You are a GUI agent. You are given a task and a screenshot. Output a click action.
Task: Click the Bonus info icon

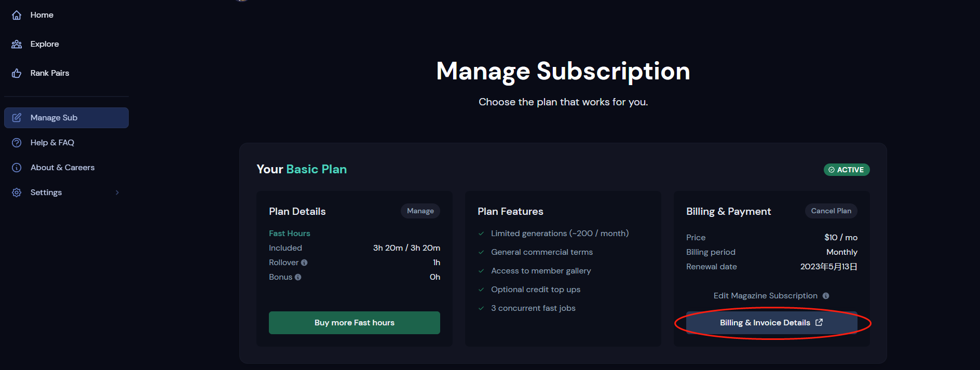[x=298, y=277]
